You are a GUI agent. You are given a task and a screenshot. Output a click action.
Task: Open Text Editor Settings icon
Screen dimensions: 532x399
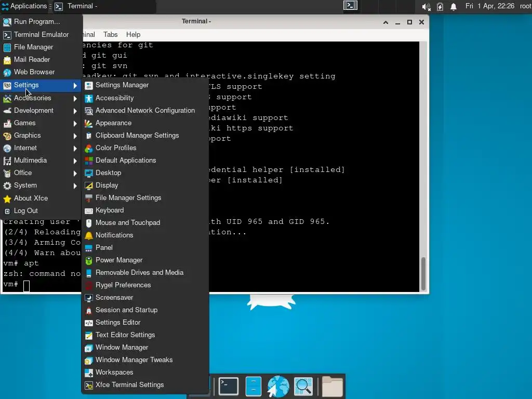(88, 336)
